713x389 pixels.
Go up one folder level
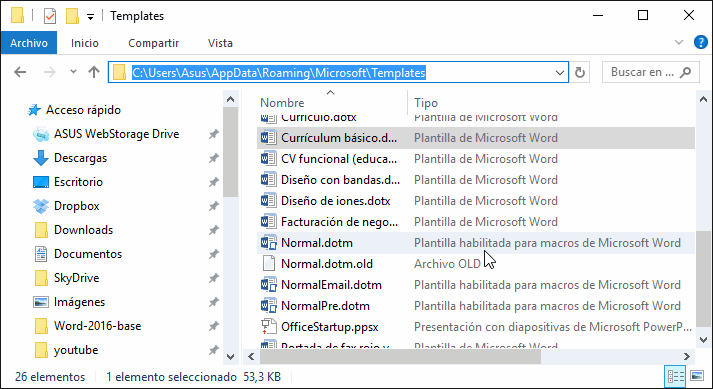click(x=94, y=72)
